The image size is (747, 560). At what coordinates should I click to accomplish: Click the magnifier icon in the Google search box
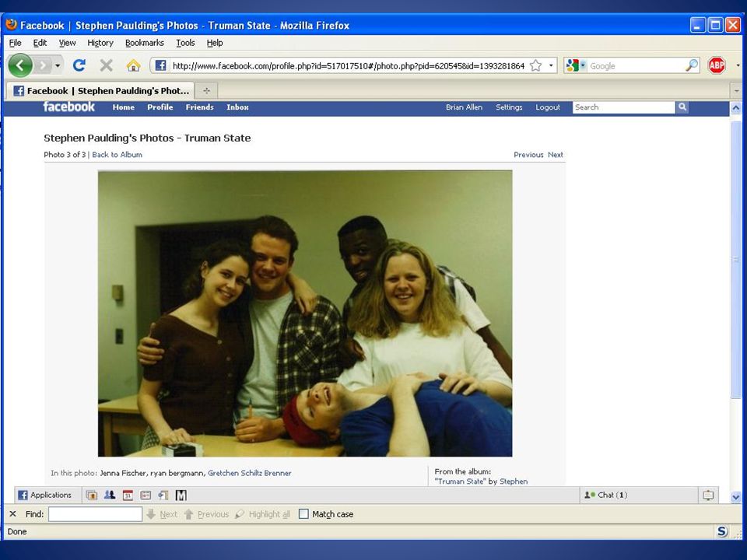(692, 65)
